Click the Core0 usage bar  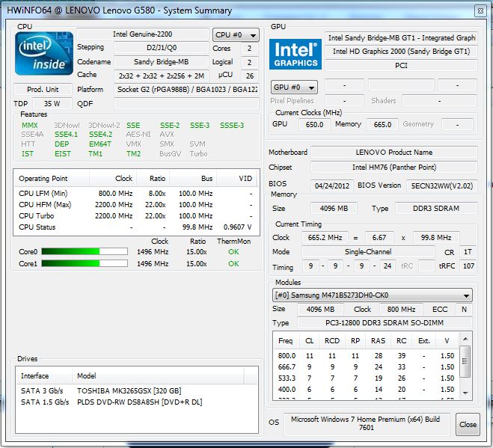tap(85, 251)
